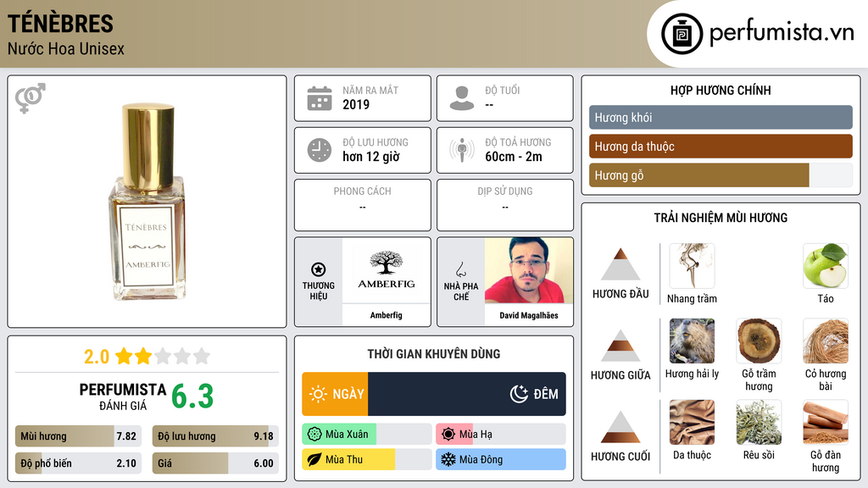Image resolution: width=868 pixels, height=488 pixels.
Task: Click the Nước Hoa Unisex subtitle
Action: 66,49
